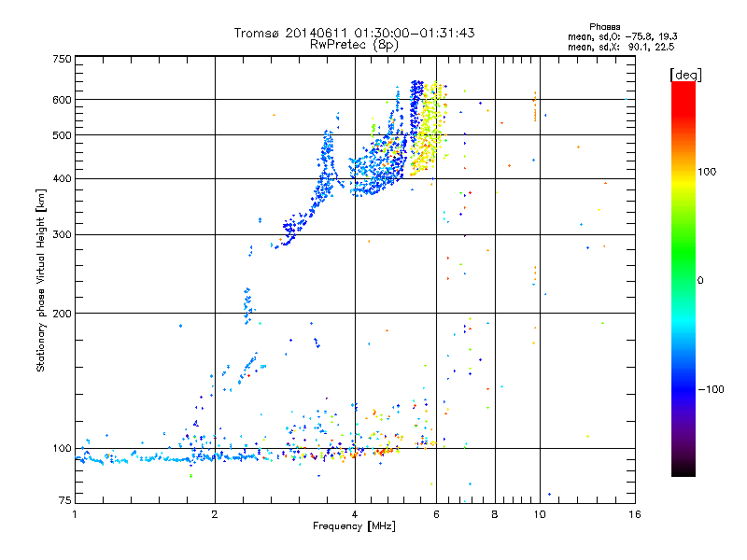Click the '0' colorbar tick label
This screenshot has width=747, height=560.
coord(700,281)
